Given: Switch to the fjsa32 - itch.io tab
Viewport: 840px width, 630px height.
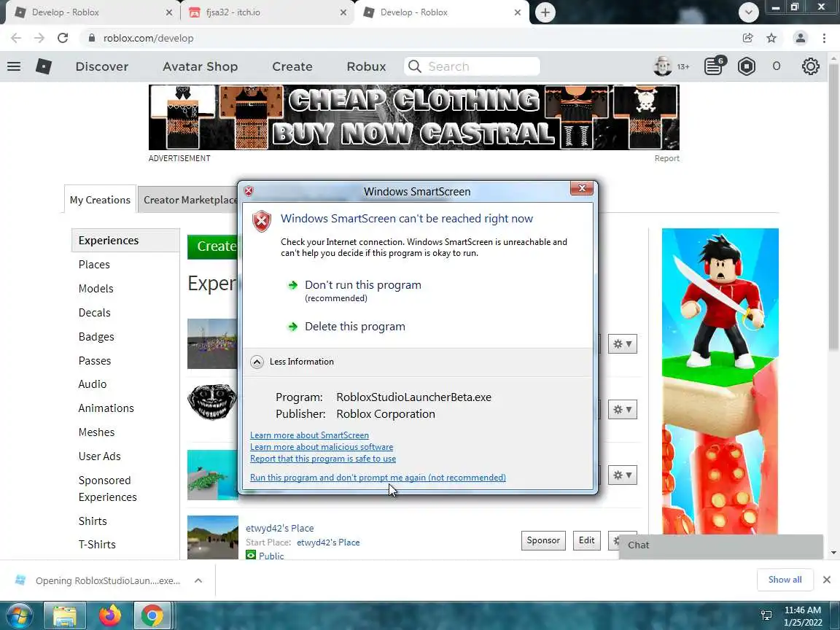Looking at the screenshot, I should 266,12.
